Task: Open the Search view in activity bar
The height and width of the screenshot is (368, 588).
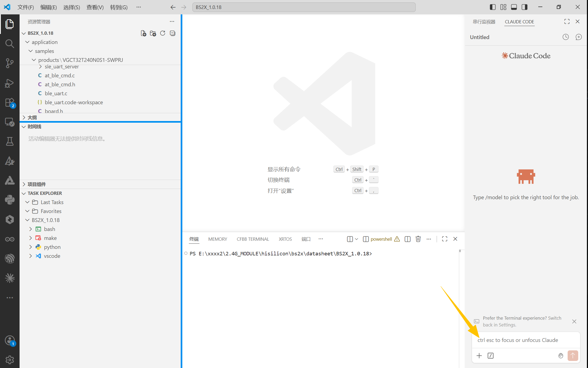Action: pyautogui.click(x=10, y=43)
